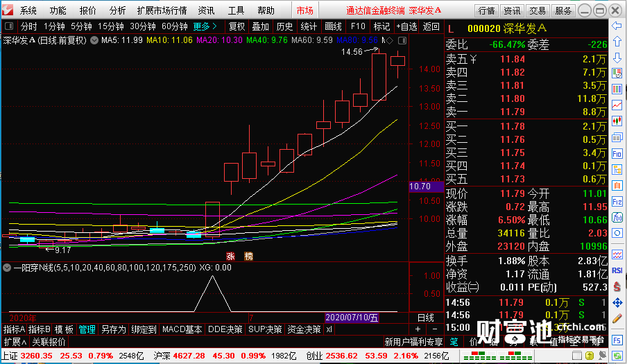Open F10 company info sidebar icon

click(617, 154)
